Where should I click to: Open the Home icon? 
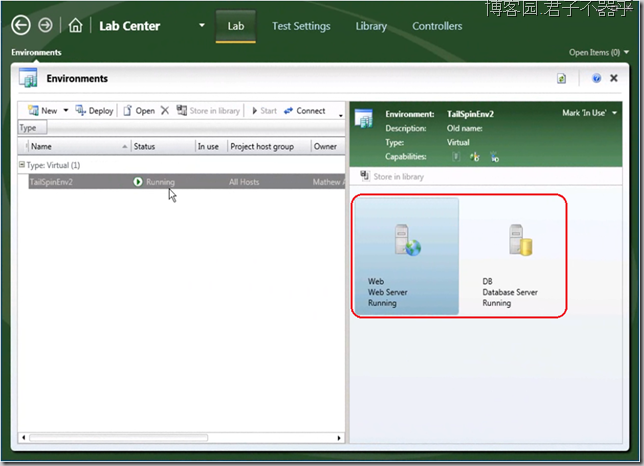pos(75,25)
